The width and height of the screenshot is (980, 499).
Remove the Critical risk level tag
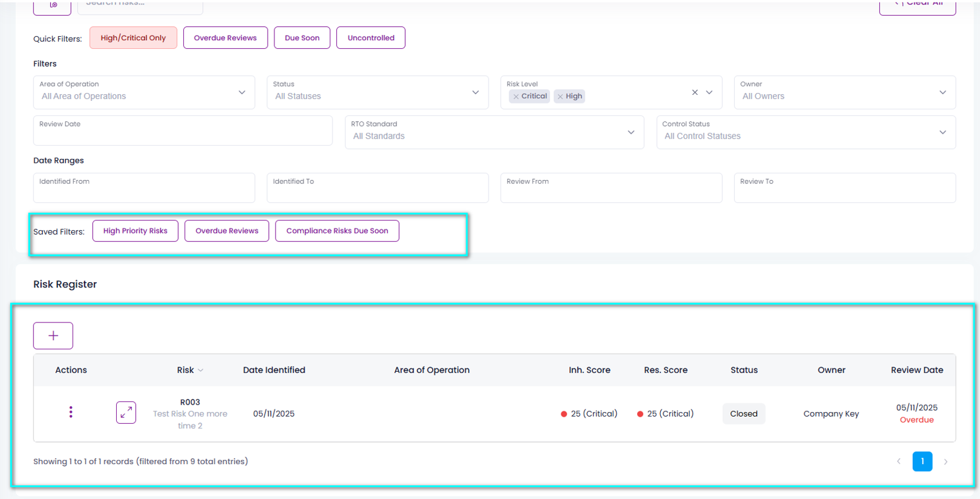(x=516, y=96)
